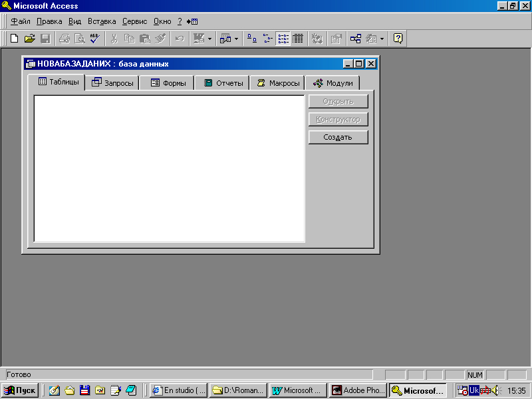Screen dimensions: 532x399
Task: Click the Code toolbar icon
Action: pos(317,39)
